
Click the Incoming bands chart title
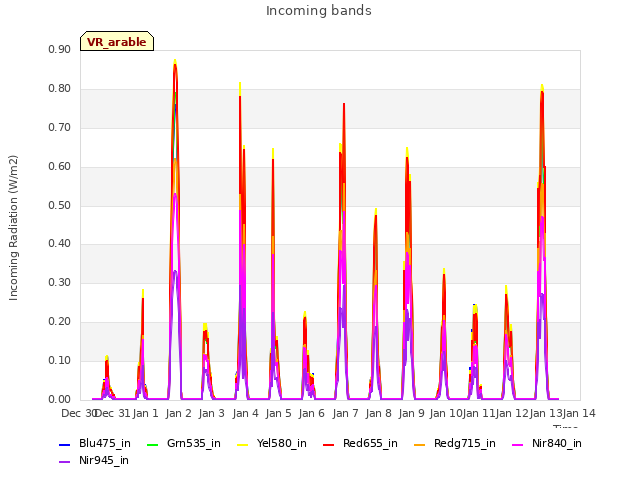coord(319,11)
